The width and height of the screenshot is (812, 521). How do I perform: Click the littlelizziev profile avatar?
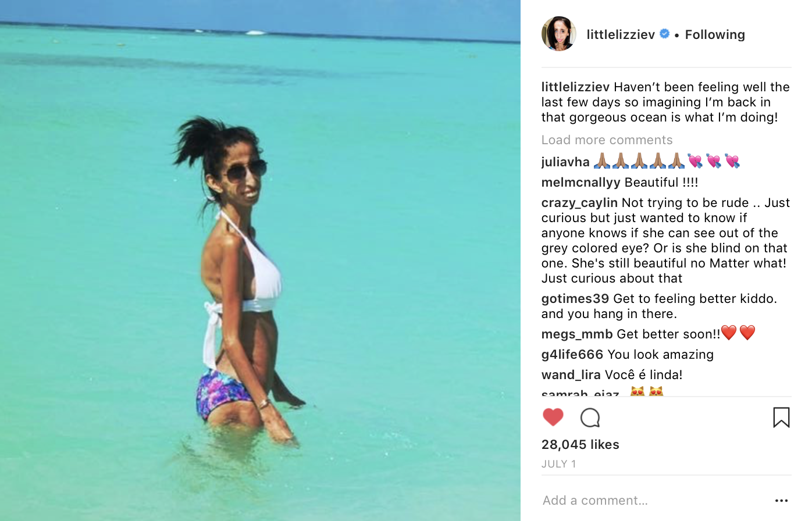(559, 34)
